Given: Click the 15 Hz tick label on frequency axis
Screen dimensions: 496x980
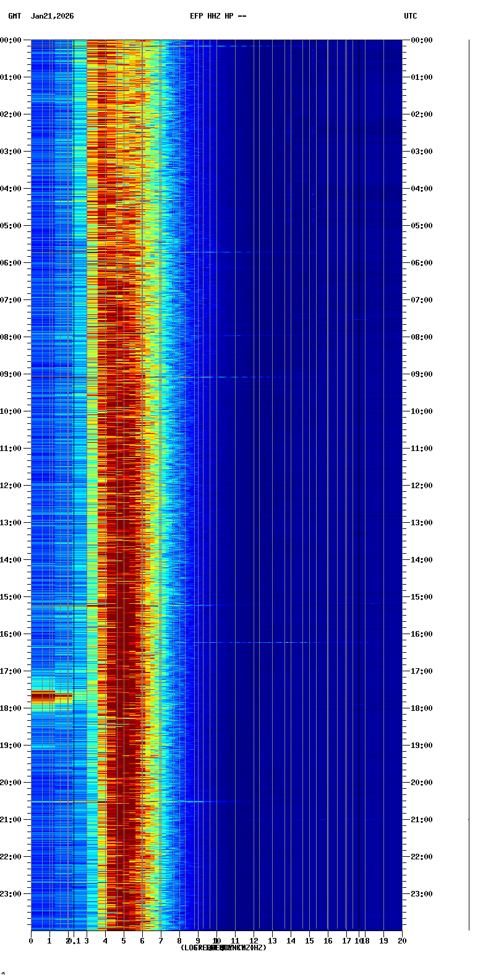Looking at the screenshot, I should (x=309, y=941).
